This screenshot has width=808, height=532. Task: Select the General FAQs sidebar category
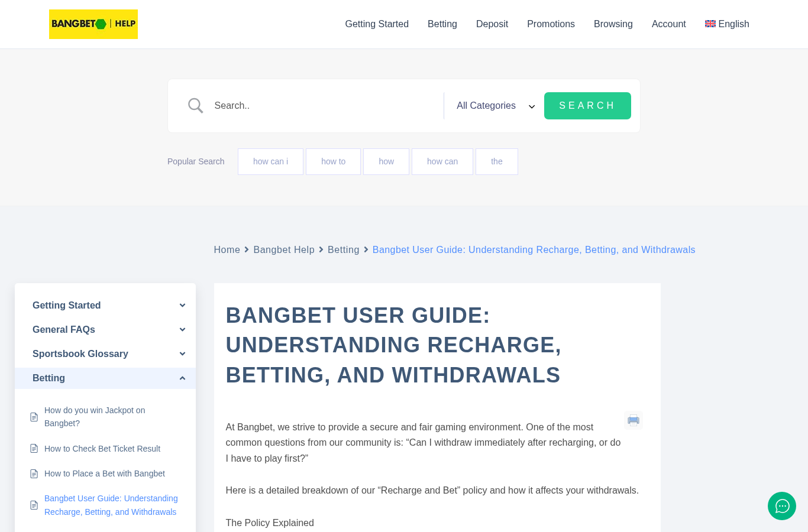64,330
